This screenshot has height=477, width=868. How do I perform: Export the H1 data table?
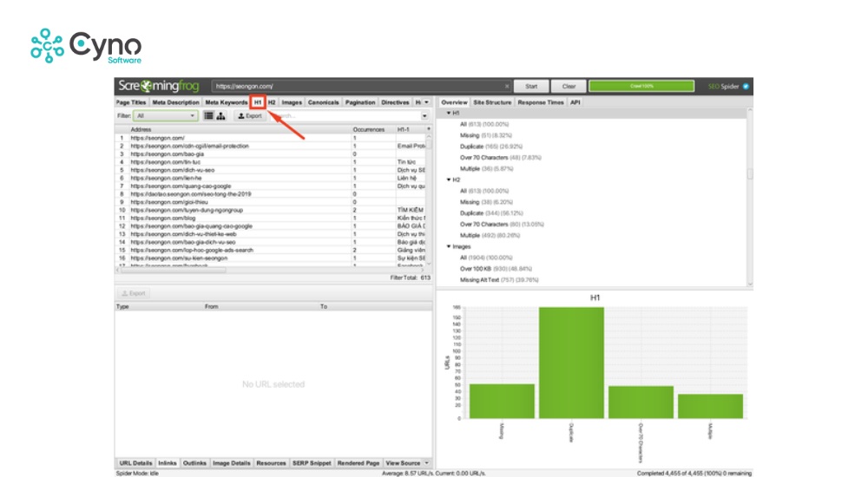pyautogui.click(x=250, y=115)
